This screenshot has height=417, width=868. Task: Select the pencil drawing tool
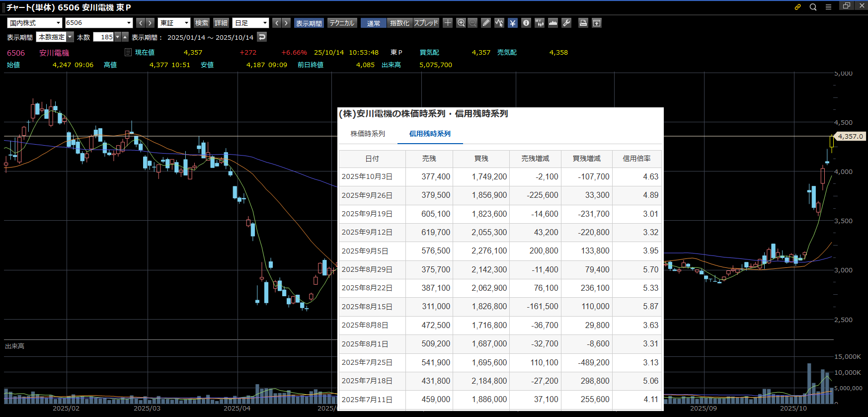coord(486,23)
